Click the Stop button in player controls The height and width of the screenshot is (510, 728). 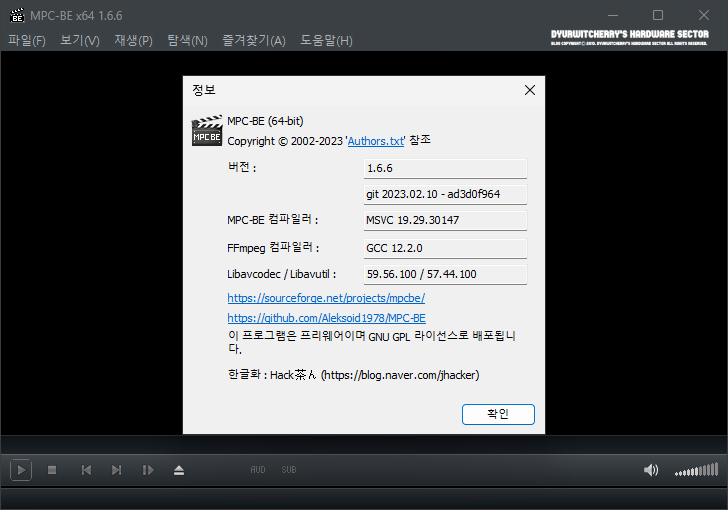tap(52, 470)
